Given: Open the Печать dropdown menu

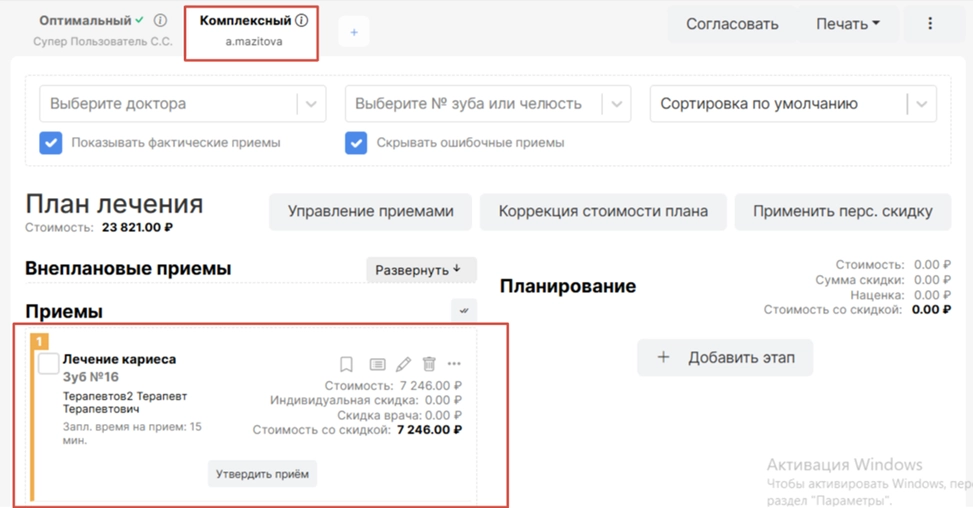Looking at the screenshot, I should click(x=847, y=24).
